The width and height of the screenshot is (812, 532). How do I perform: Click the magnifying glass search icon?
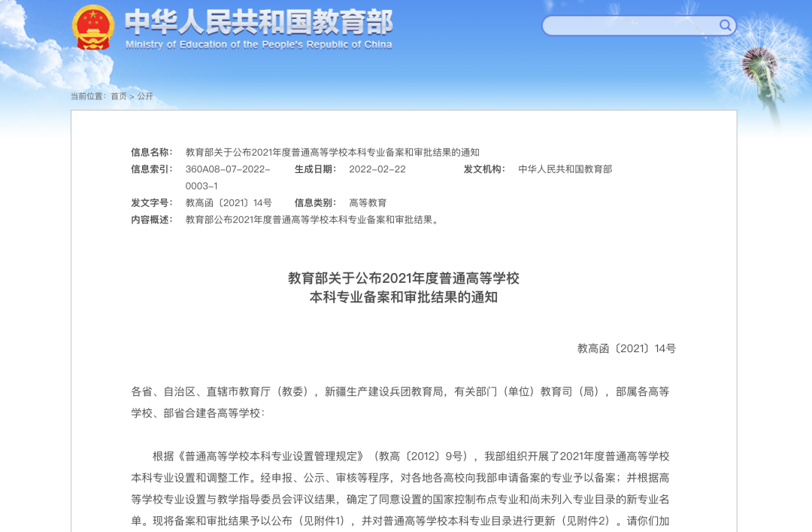(725, 25)
